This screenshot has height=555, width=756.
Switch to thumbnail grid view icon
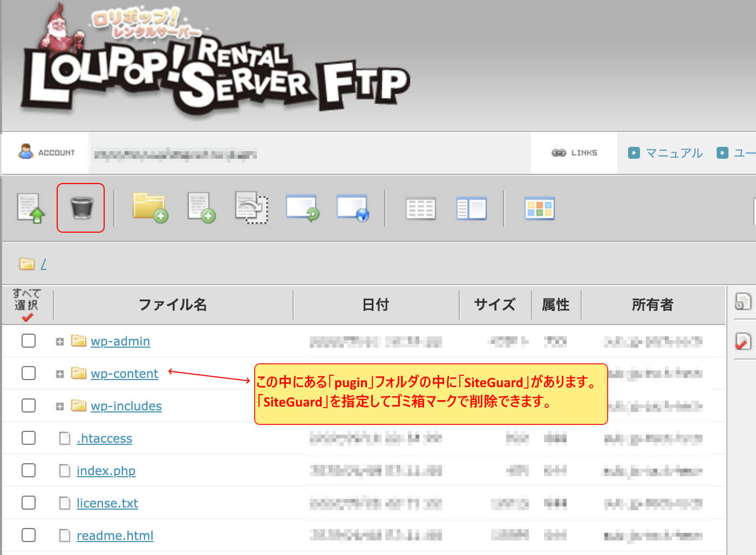539,209
